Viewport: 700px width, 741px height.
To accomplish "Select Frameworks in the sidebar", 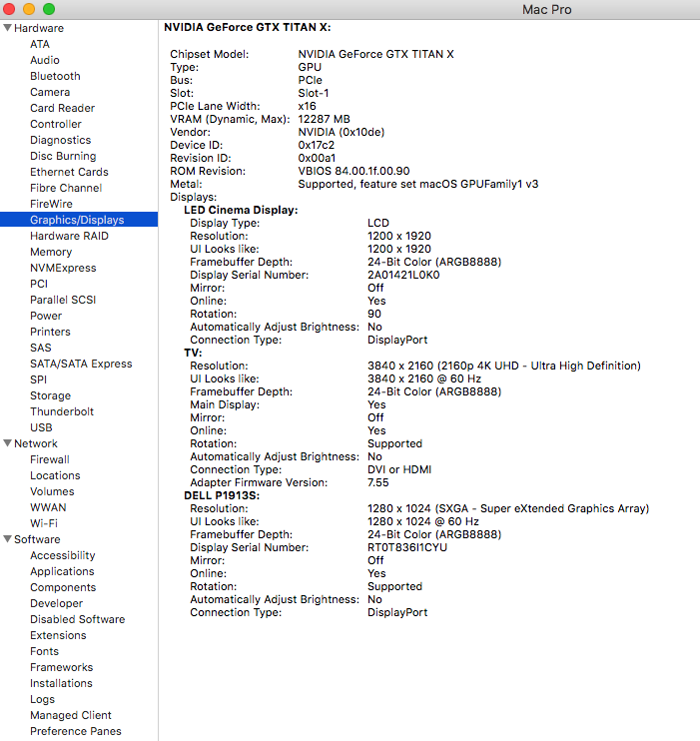I will [x=62, y=667].
